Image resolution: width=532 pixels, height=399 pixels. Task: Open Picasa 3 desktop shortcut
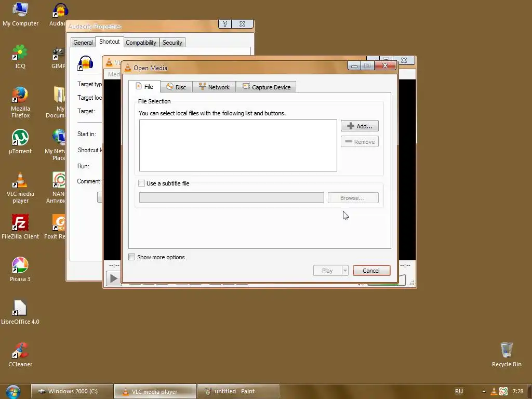[20, 270]
